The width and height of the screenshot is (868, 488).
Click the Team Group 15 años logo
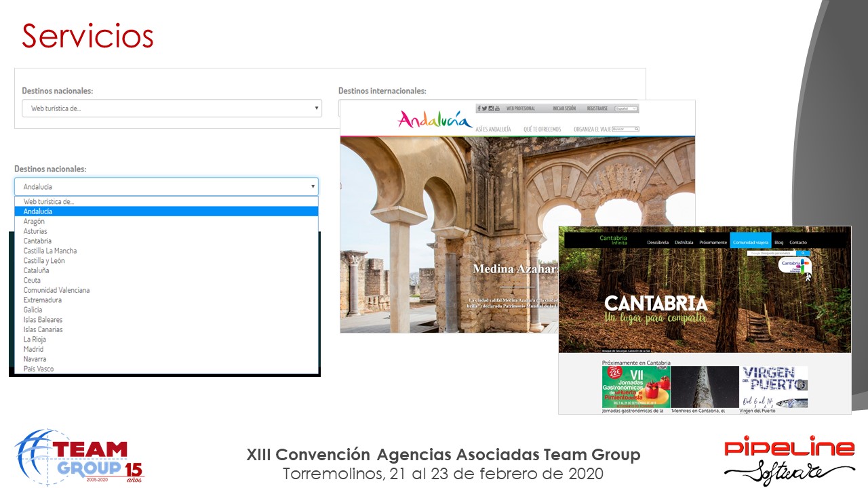[79, 457]
